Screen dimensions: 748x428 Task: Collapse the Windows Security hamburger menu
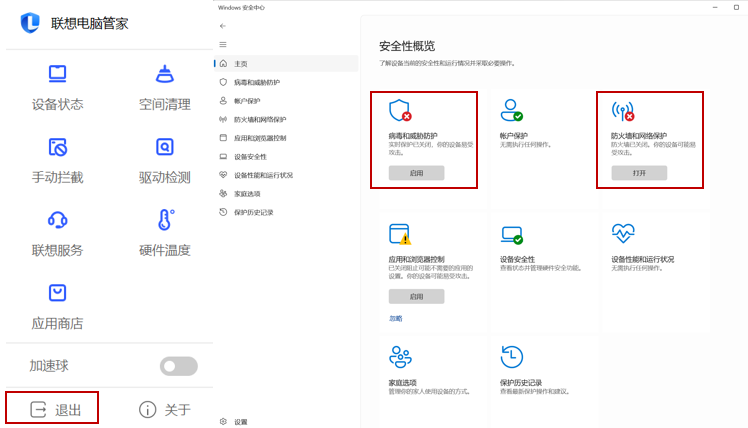click(223, 44)
